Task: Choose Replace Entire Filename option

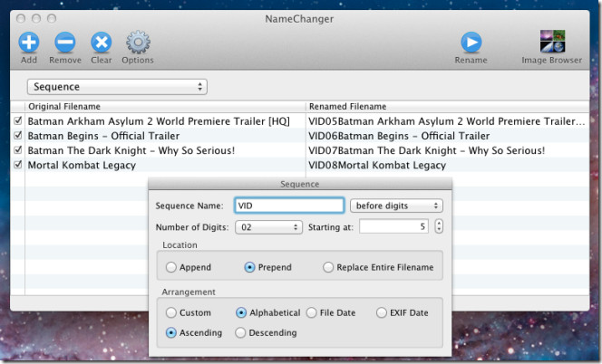Action: point(328,267)
